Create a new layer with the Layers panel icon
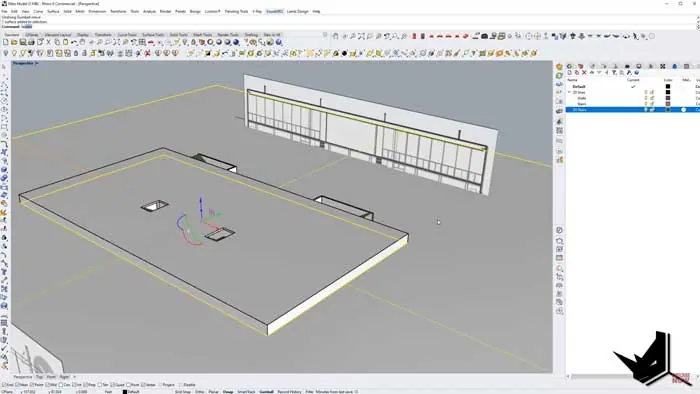This screenshot has height=394, width=700. (570, 72)
